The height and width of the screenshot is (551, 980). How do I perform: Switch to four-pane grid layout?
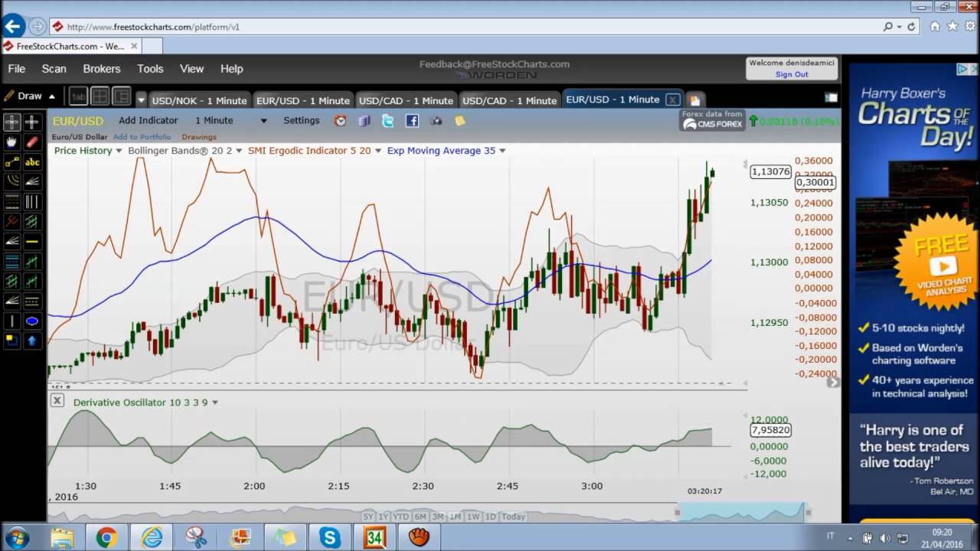pyautogui.click(x=100, y=96)
